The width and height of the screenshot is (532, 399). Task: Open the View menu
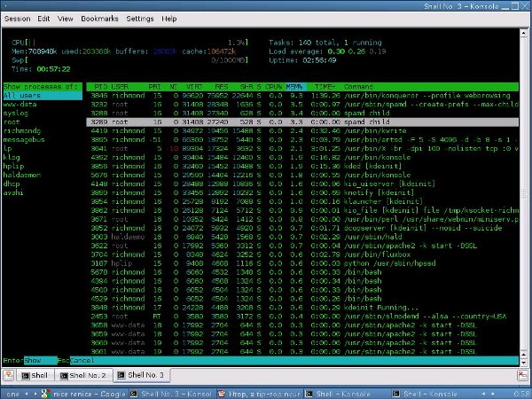(66, 18)
